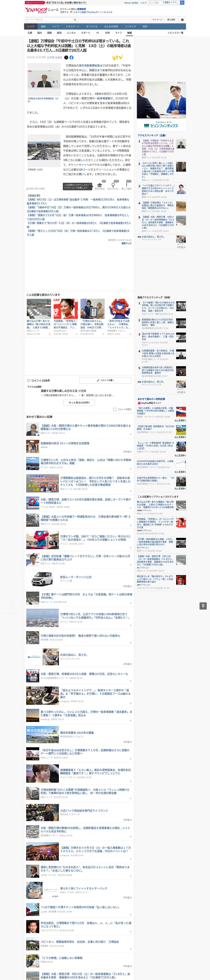Close the reaction tooltip popup
Screen dimensions: 210x980
pyautogui.click(x=91, y=185)
